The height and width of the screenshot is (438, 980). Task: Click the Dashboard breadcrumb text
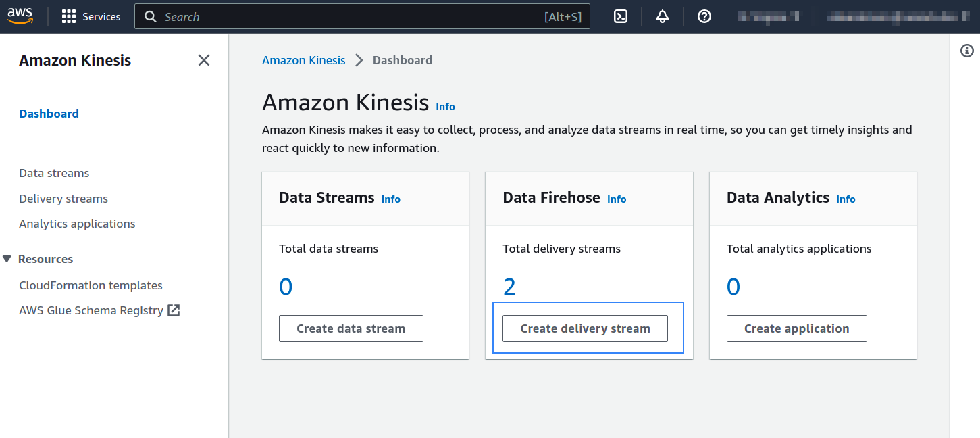click(x=403, y=60)
